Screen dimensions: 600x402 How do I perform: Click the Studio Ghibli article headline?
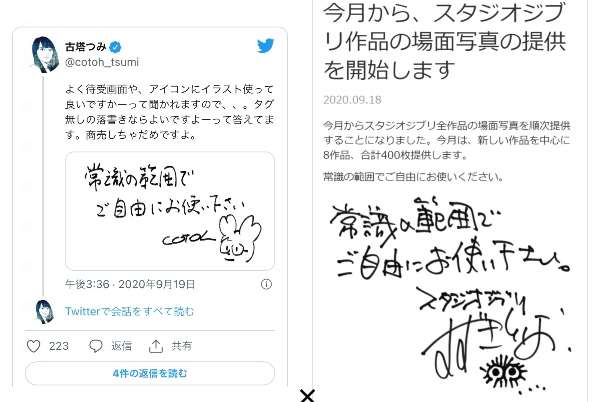coord(444,41)
